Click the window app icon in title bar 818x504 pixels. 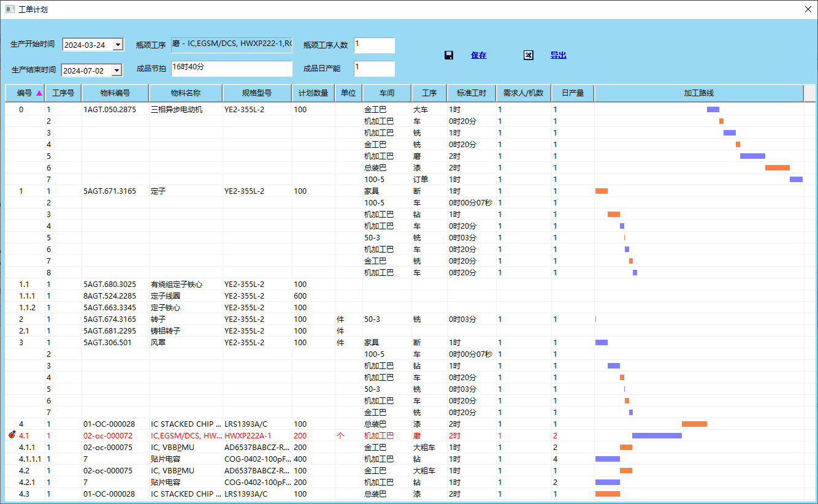coord(10,9)
